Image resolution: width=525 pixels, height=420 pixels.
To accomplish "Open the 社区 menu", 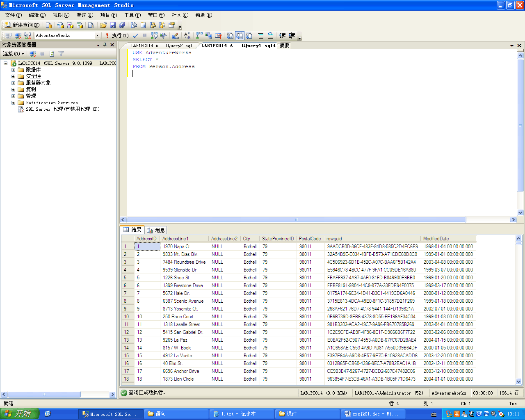I will click(180, 15).
